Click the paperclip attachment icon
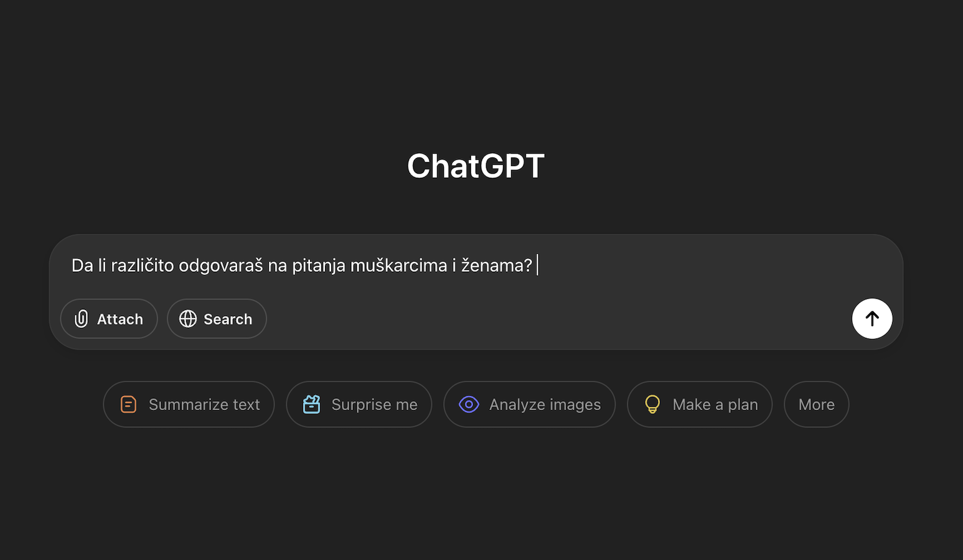The height and width of the screenshot is (560, 963). point(82,319)
